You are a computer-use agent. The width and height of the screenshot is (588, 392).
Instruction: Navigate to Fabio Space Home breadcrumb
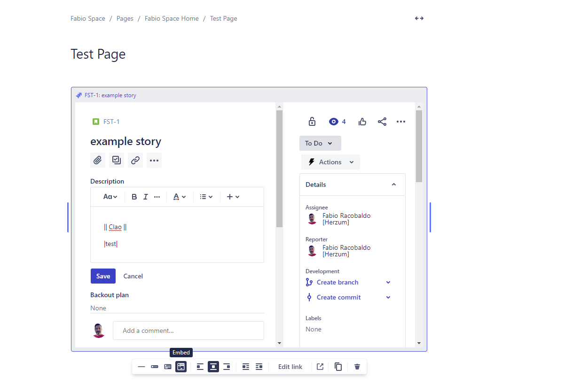click(x=172, y=18)
